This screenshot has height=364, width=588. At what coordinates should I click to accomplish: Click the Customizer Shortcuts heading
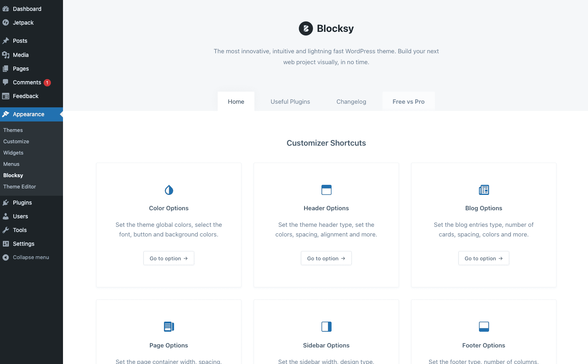point(326,143)
